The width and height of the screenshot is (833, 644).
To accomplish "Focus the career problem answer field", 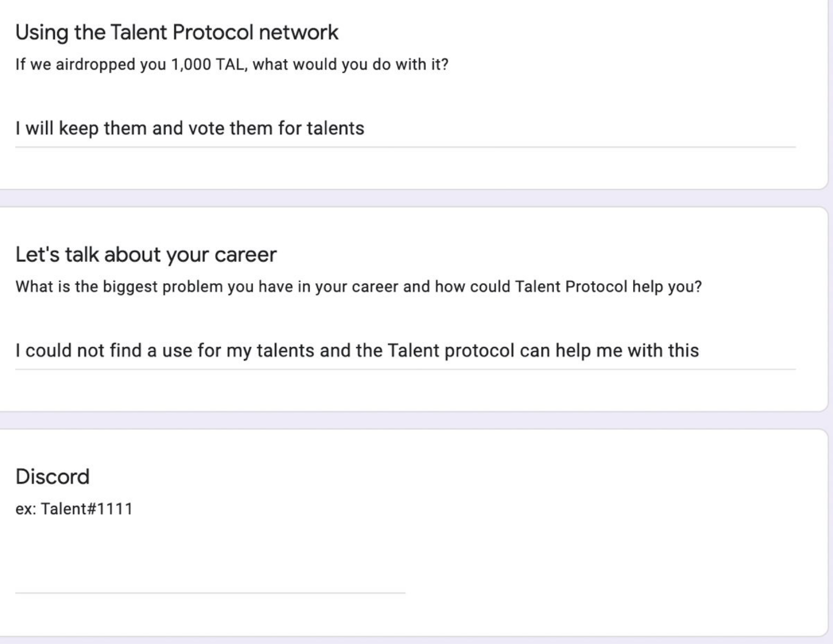I will [x=404, y=351].
